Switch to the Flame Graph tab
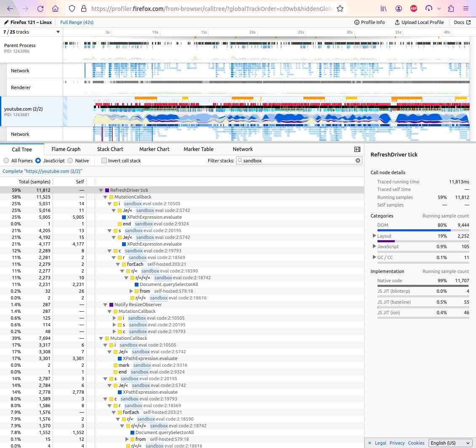Screen dimensions: 476x448 point(66,149)
